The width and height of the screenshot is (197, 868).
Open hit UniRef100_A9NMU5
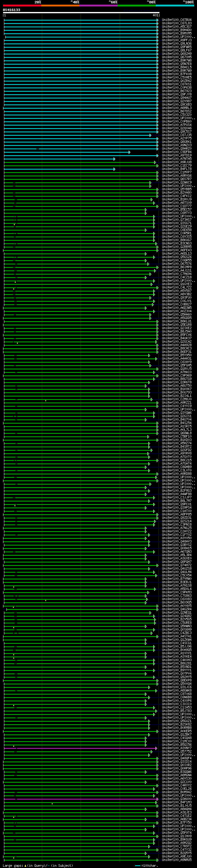[x=176, y=860]
